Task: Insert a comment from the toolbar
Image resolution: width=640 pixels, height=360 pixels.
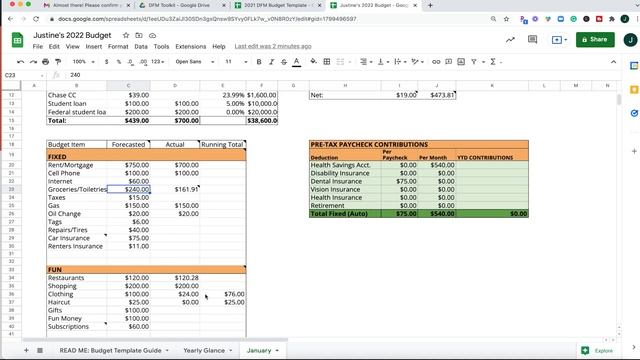Action: point(449,62)
